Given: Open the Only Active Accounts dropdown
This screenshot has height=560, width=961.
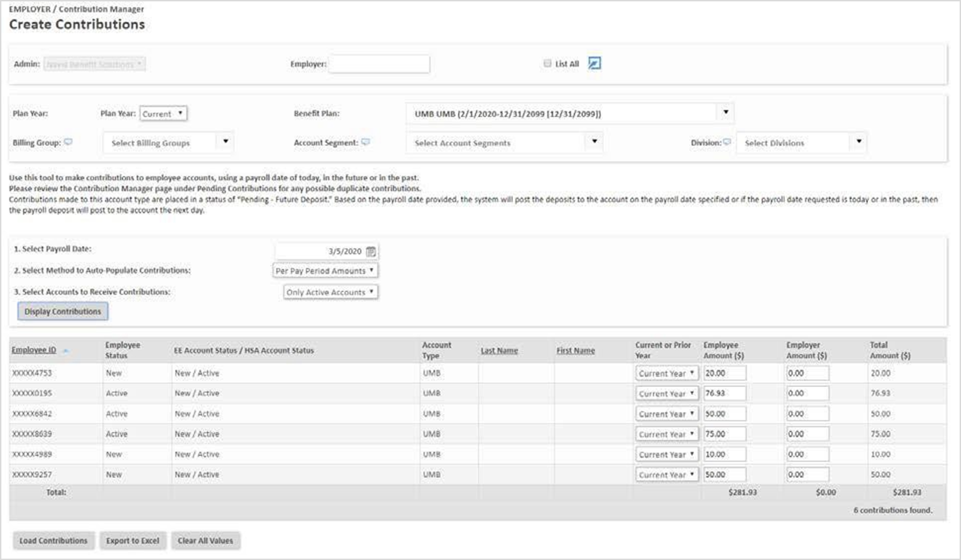Looking at the screenshot, I should 330,292.
